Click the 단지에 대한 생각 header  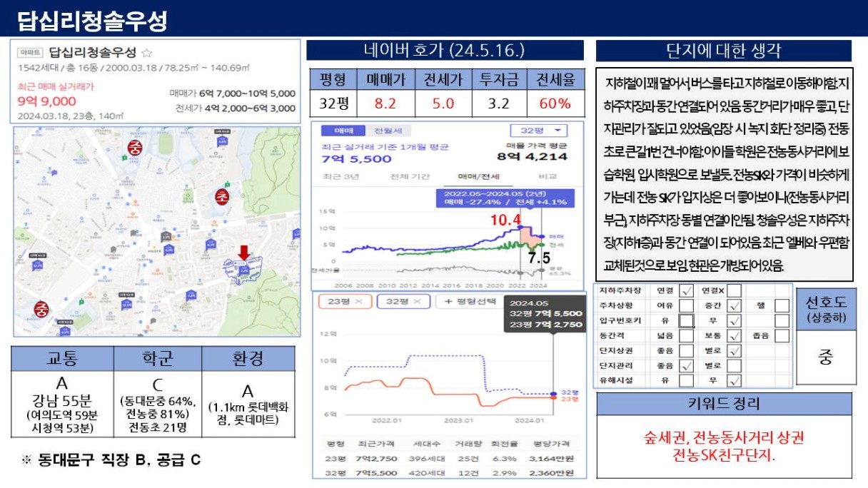[724, 51]
